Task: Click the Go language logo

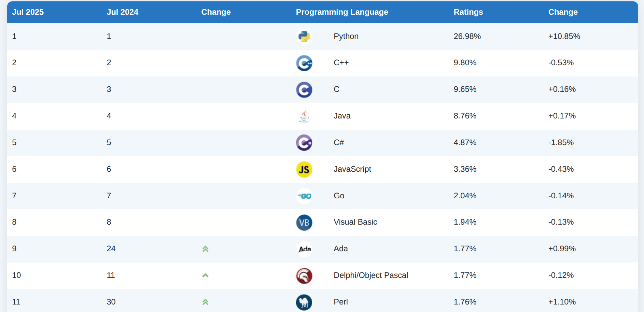Action: tap(304, 196)
